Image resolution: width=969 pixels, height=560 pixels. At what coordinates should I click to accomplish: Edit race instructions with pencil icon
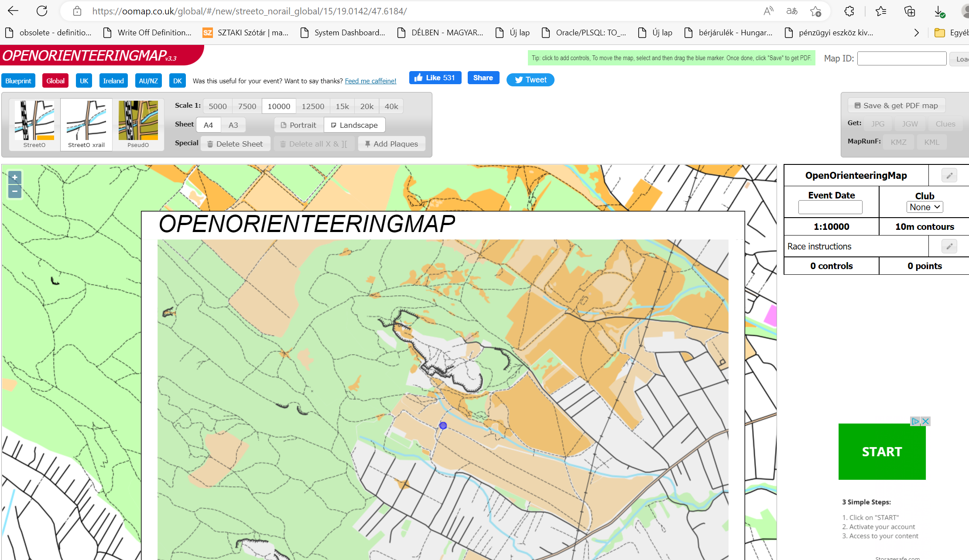click(x=949, y=246)
